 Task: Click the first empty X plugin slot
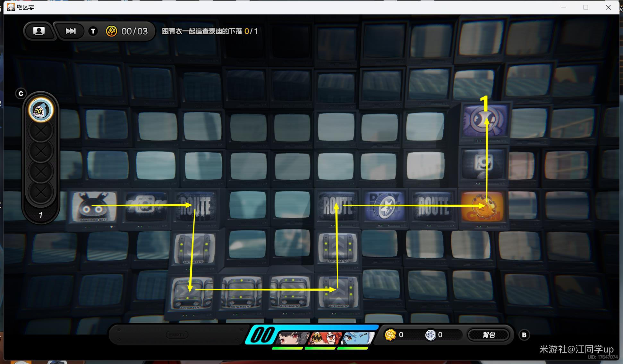pos(41,131)
